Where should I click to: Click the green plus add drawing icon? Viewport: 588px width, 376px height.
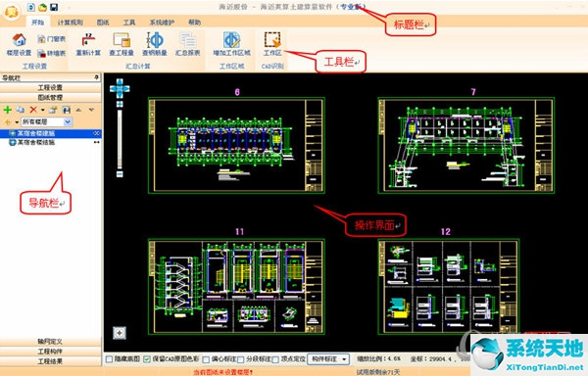(8, 110)
